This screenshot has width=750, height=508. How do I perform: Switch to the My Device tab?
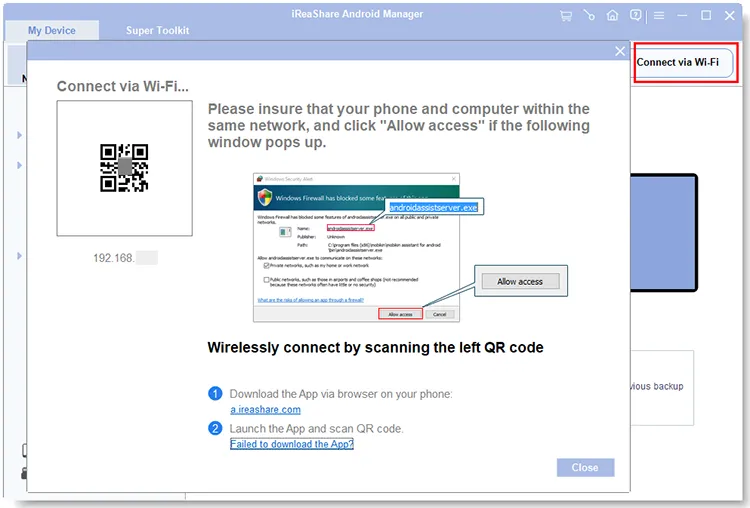click(52, 30)
